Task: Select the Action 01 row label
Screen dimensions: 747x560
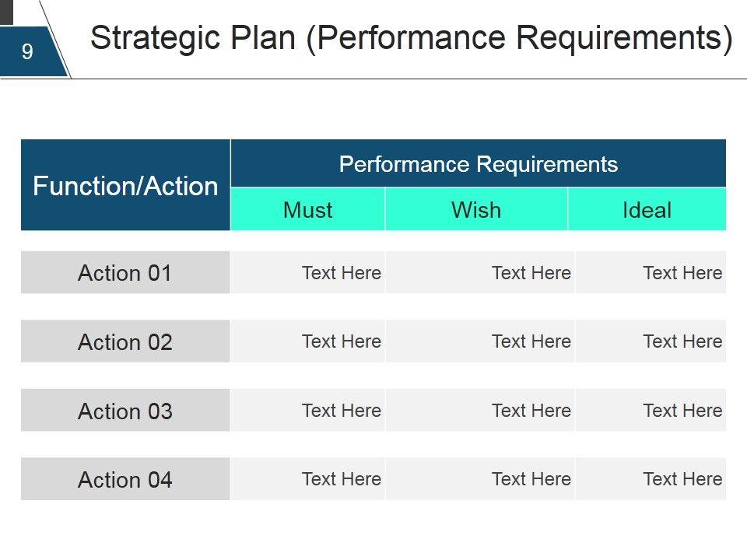Action: (125, 273)
